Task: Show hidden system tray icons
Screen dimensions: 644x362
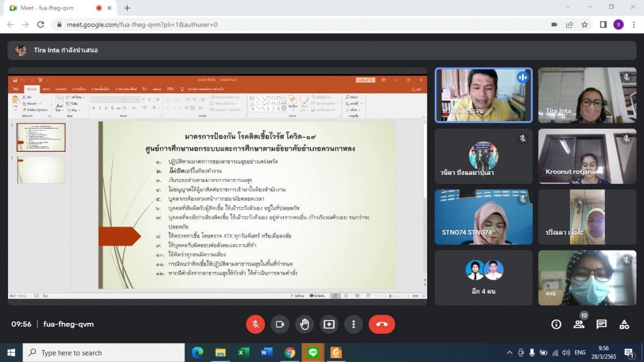Action: (509, 352)
